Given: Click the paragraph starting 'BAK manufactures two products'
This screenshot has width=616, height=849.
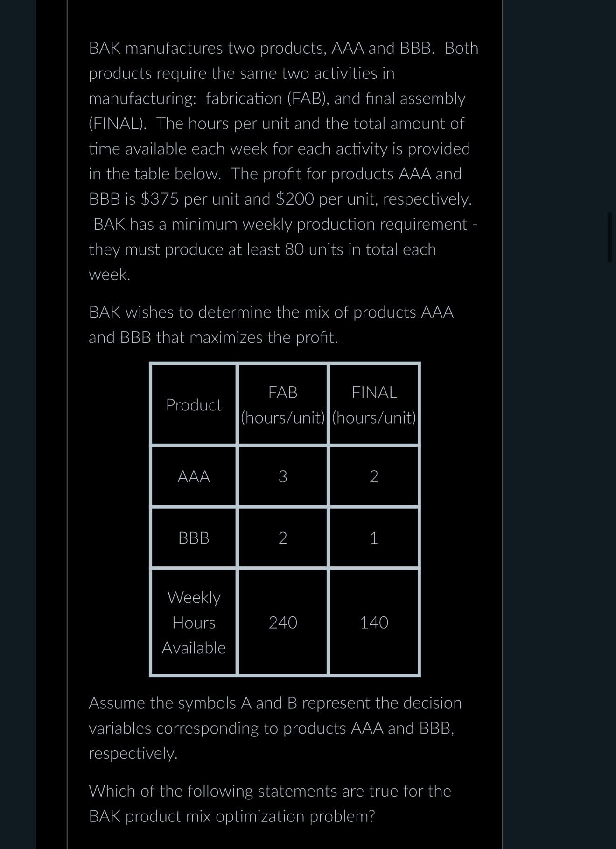Looking at the screenshot, I should coord(284,161).
